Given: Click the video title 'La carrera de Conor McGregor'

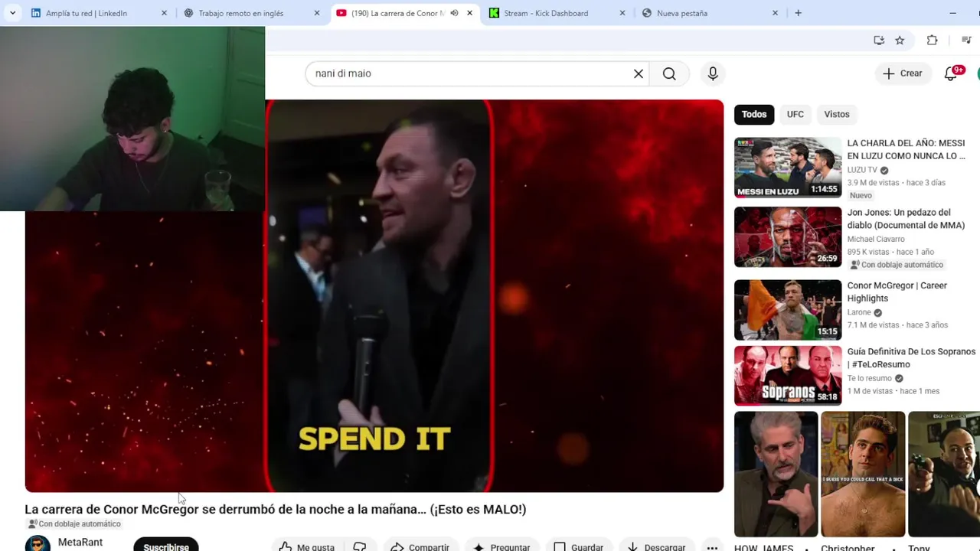Looking at the screenshot, I should pyautogui.click(x=276, y=510).
